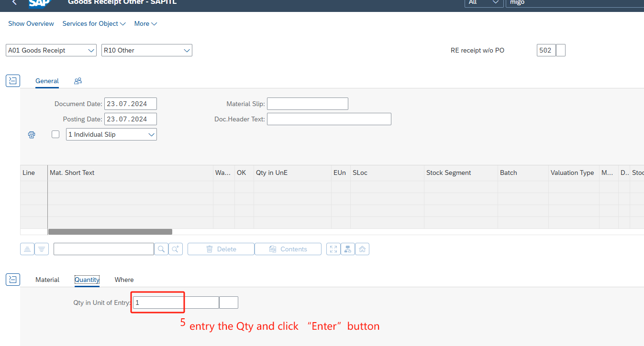The image size is (644, 346).
Task: Click the table horizontal scrollbar
Action: (110, 232)
